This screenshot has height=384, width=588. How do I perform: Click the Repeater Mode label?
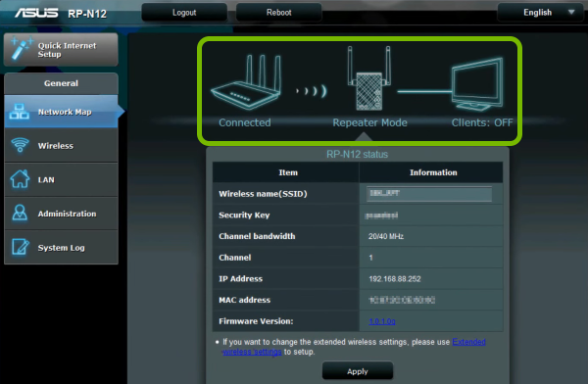[x=369, y=122]
